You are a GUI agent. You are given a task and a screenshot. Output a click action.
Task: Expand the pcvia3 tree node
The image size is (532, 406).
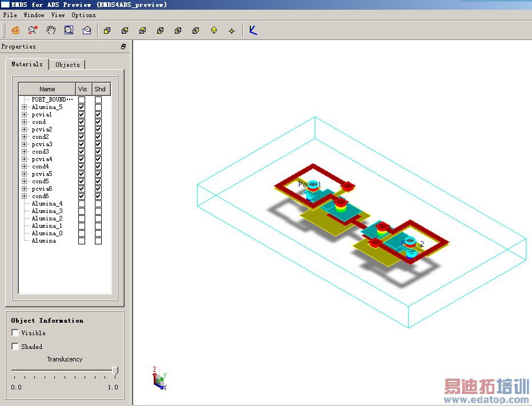[x=24, y=144]
